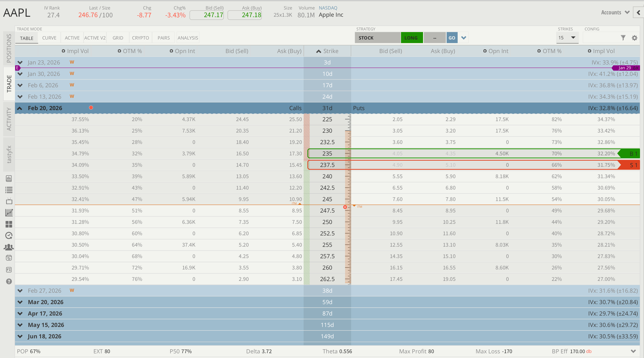Toggle the LONG direction button
Viewport: 644px width, 358px height.
click(412, 38)
